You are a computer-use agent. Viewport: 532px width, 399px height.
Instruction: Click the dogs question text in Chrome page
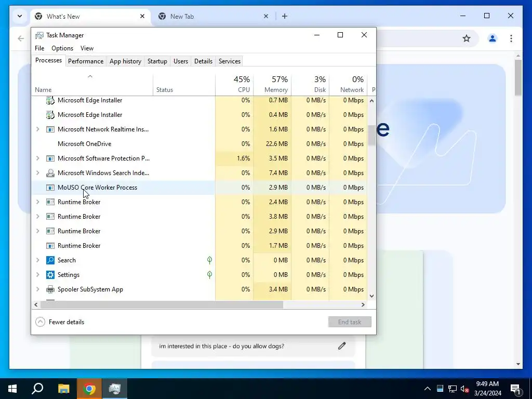tap(221, 346)
